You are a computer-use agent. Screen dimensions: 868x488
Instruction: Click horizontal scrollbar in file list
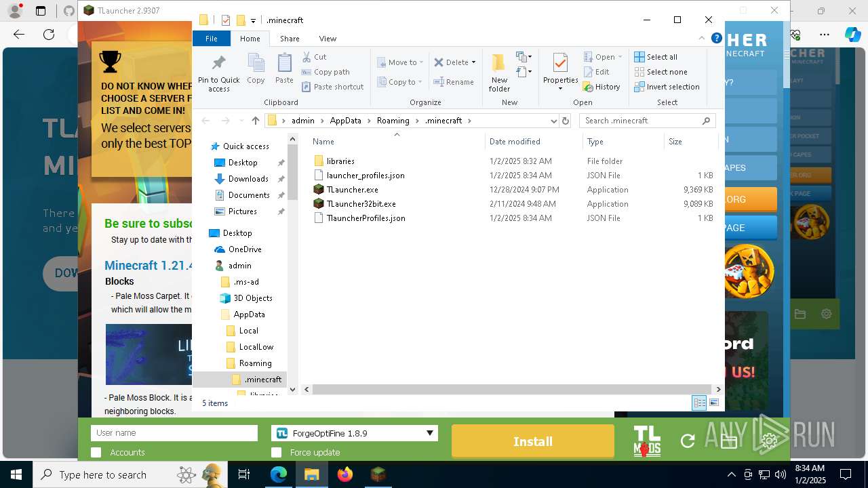pos(512,390)
